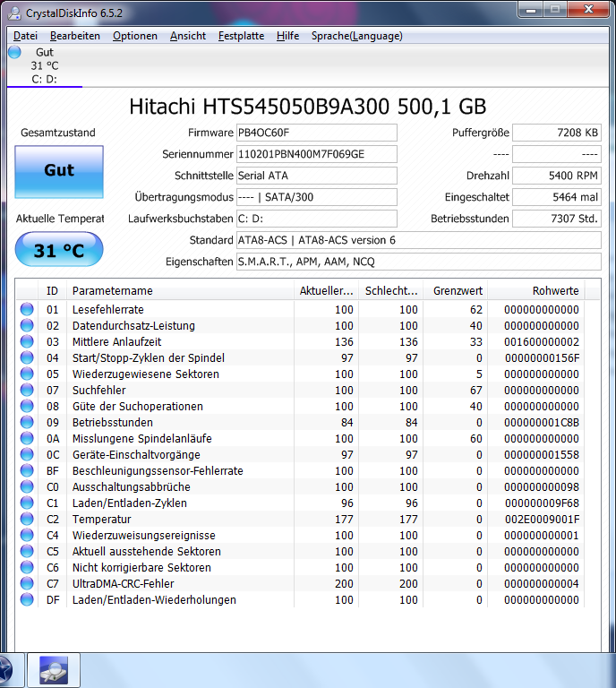Screen dimensions: 616x688
Task: Select the disk title Hitachi HTS545050B9A300
Action: pyautogui.click(x=307, y=107)
